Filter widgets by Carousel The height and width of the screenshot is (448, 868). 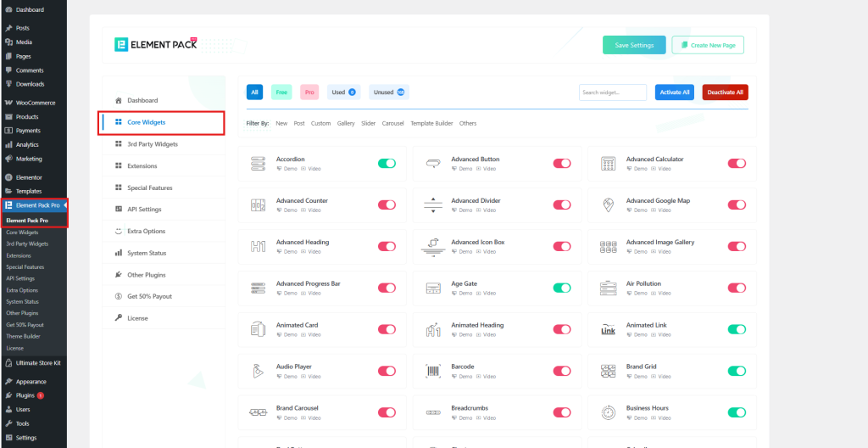(x=392, y=123)
